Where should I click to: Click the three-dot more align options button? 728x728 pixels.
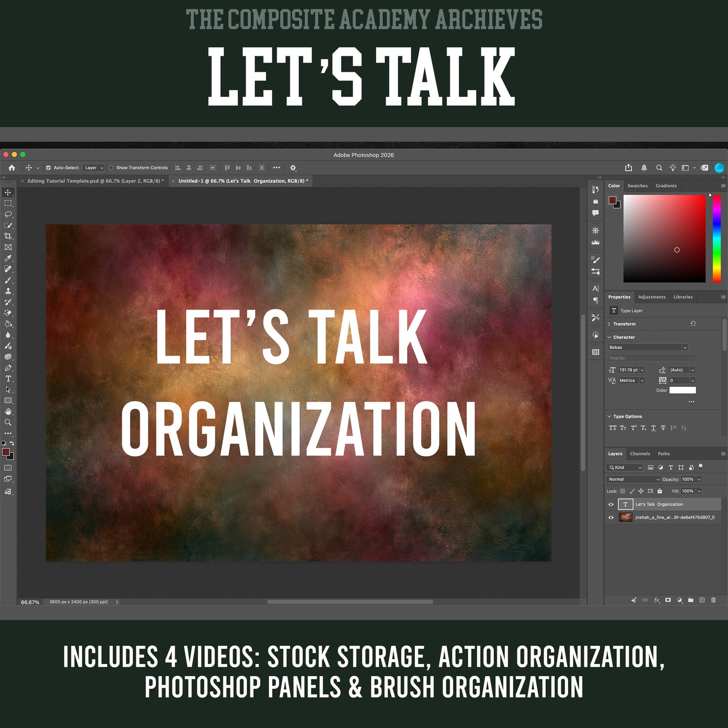click(x=277, y=168)
